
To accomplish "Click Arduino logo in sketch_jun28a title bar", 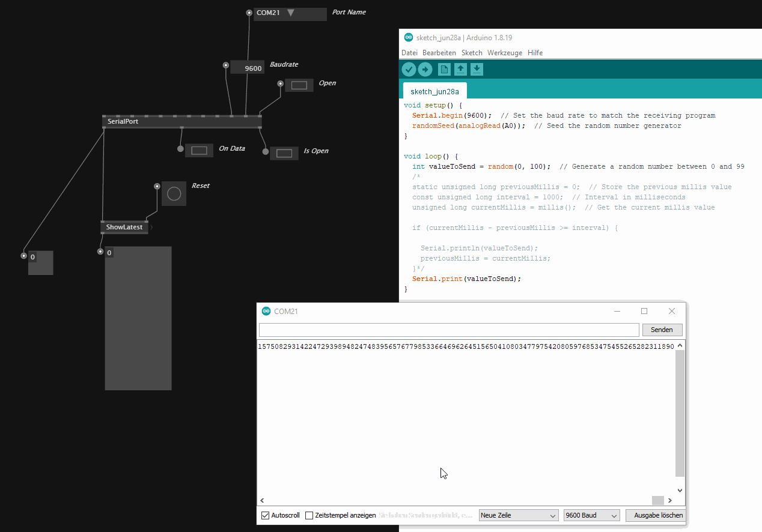I will pos(409,37).
